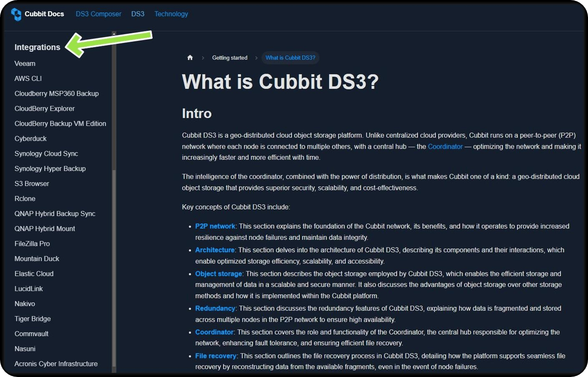Select Getting started in the breadcrumb
Viewport: 588px width, 377px height.
pos(230,58)
